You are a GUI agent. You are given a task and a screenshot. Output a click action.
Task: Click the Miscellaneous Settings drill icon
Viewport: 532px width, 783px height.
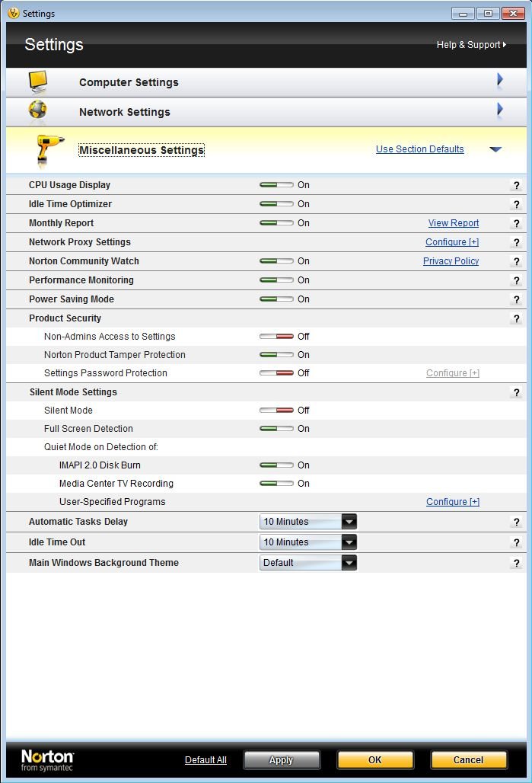[x=49, y=151]
